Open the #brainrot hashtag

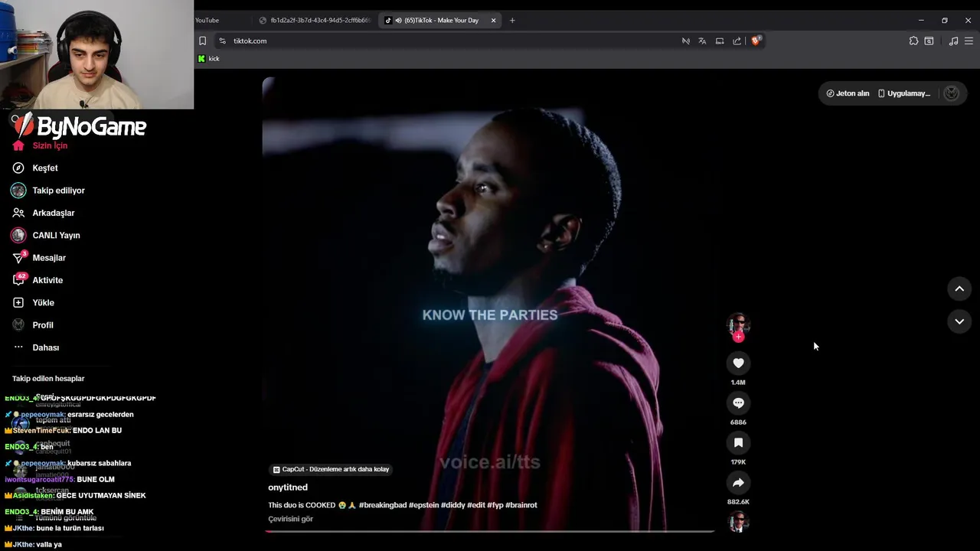tap(521, 505)
